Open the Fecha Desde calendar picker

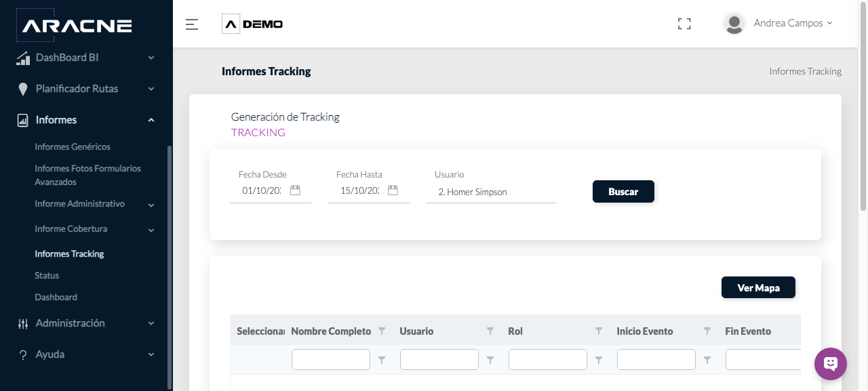[295, 190]
